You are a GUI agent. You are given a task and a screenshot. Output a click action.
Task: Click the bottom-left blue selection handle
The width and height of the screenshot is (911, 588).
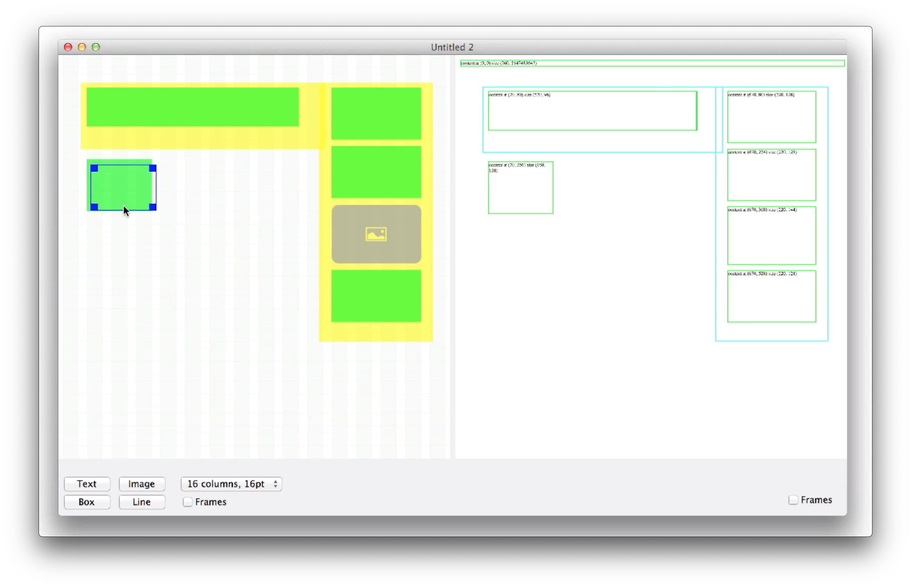pyautogui.click(x=94, y=207)
